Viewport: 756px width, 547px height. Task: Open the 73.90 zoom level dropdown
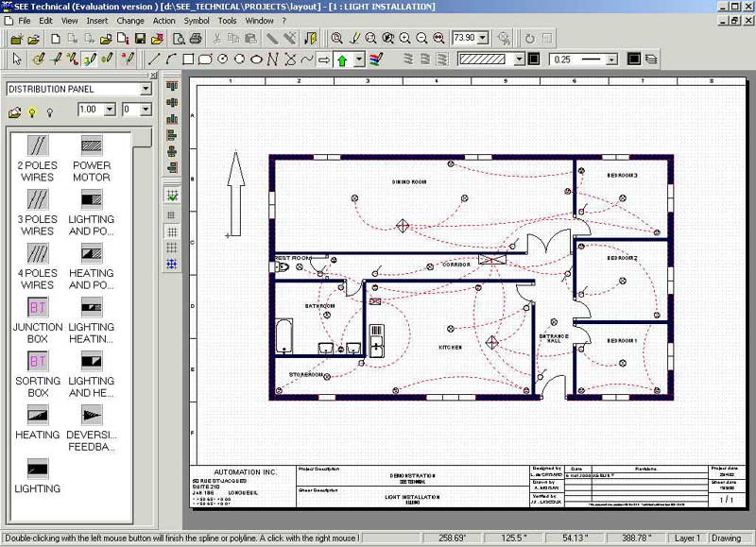point(483,38)
